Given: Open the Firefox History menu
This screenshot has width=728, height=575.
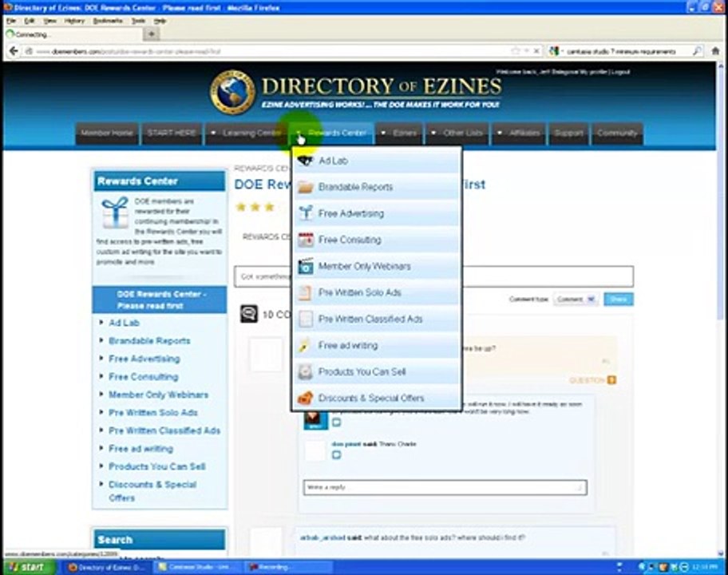Looking at the screenshot, I should (x=74, y=21).
